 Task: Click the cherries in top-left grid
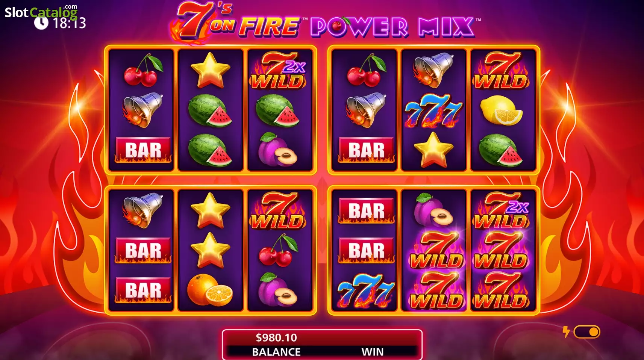(143, 70)
